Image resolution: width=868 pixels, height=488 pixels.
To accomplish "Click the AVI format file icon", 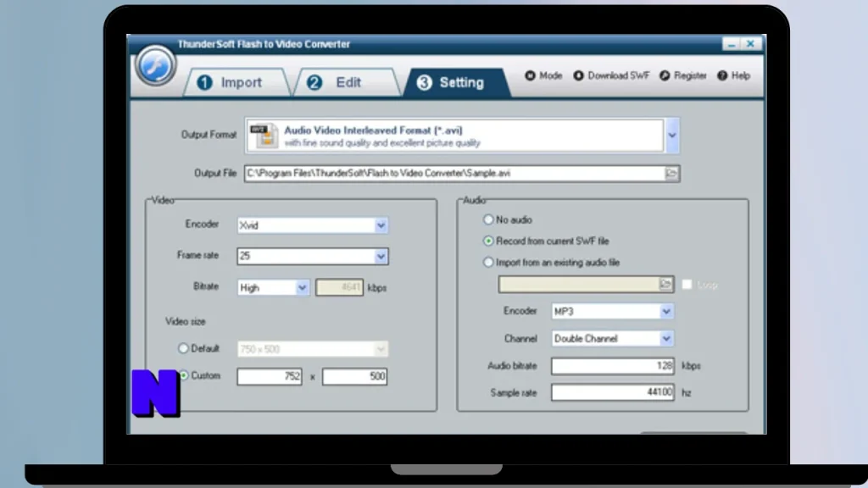I will (x=264, y=136).
